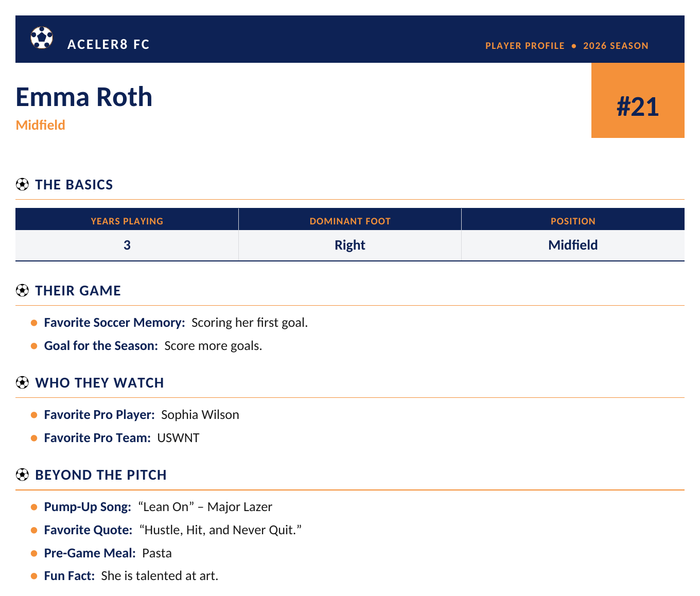700x596 pixels.
Task: Click the Goal for the Season label
Action: pyautogui.click(x=101, y=346)
